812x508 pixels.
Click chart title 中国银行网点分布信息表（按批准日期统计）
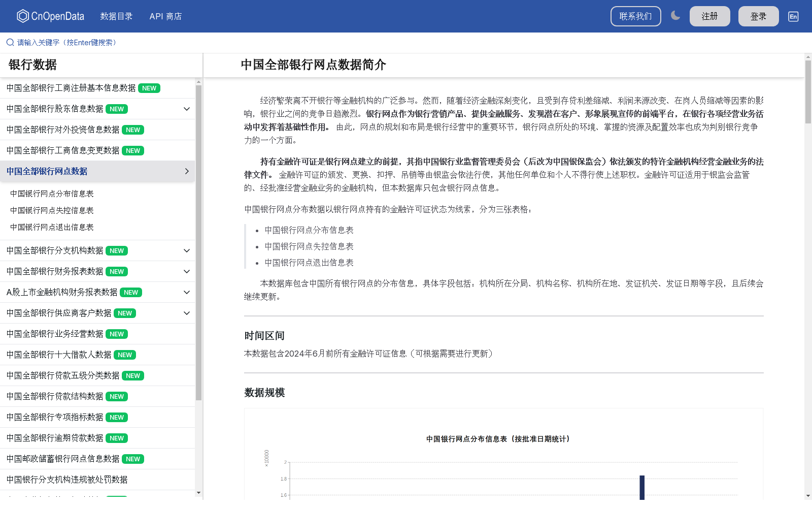tap(498, 439)
